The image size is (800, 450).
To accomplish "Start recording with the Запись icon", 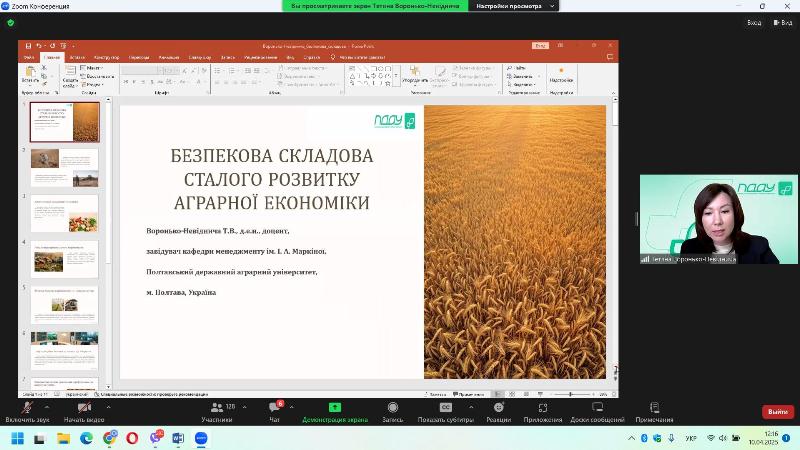I will tap(393, 408).
